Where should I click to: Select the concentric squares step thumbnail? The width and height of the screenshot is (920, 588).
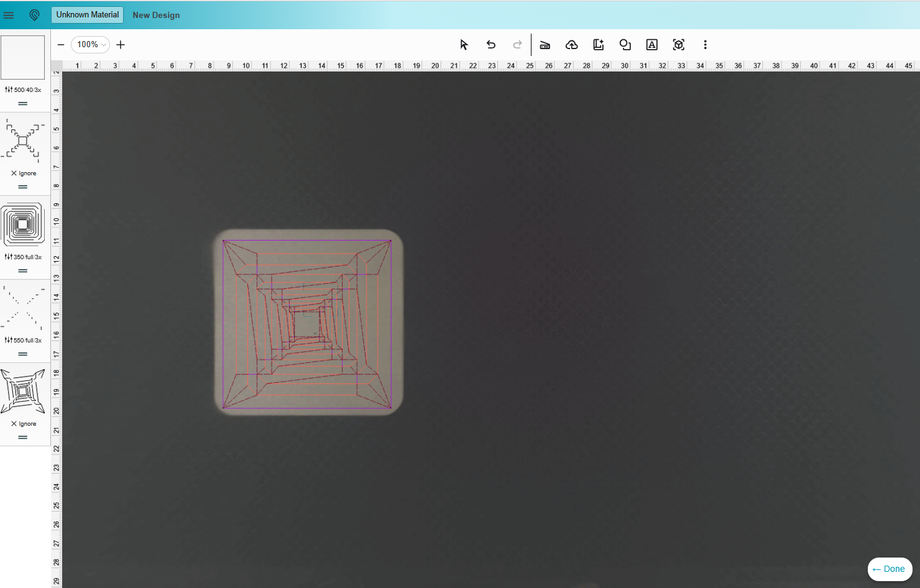[23, 224]
